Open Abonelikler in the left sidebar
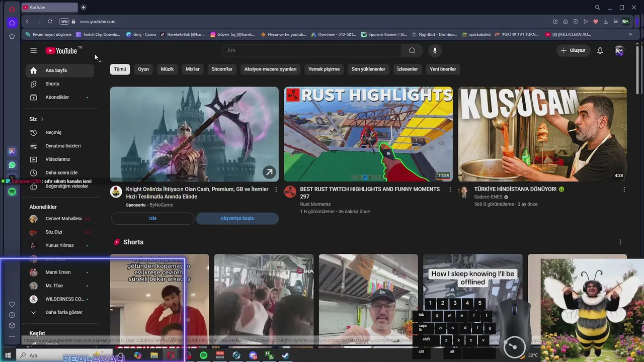Image resolution: width=644 pixels, height=362 pixels. pyautogui.click(x=60, y=97)
